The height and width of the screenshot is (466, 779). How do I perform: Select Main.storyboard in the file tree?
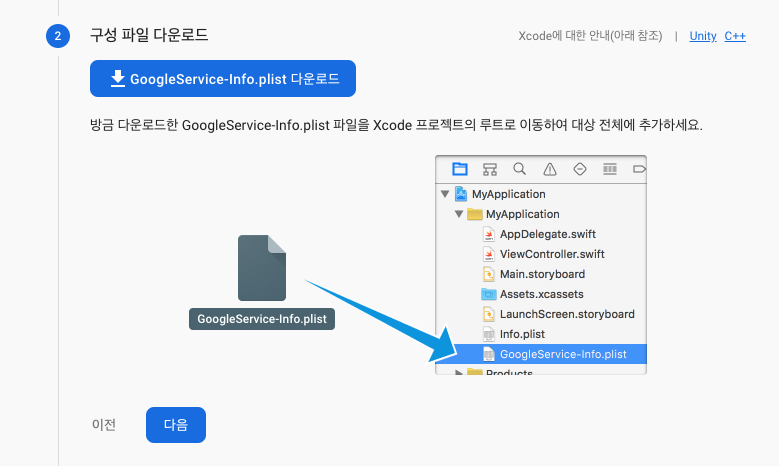pos(541,274)
